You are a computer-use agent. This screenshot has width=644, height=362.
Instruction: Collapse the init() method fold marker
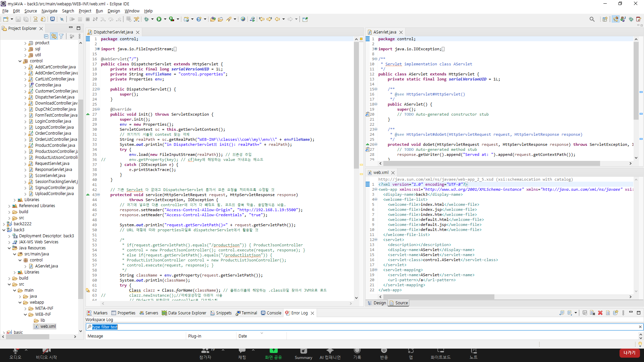pos(99,109)
